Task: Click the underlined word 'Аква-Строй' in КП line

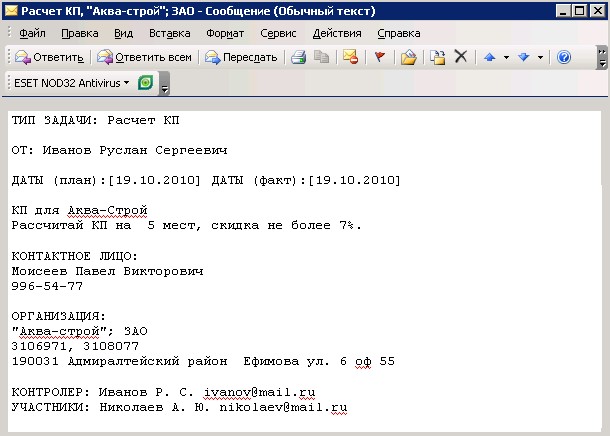Action: 107,210
